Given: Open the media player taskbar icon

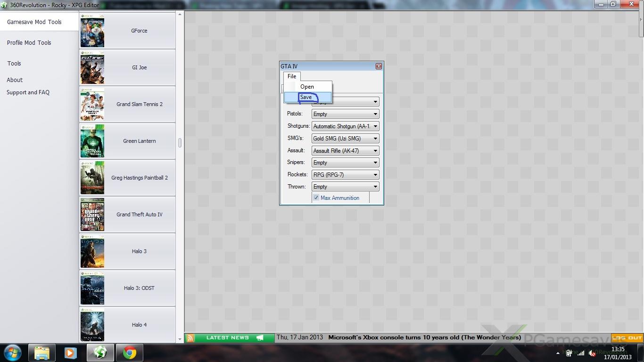Looking at the screenshot, I should pos(71,353).
